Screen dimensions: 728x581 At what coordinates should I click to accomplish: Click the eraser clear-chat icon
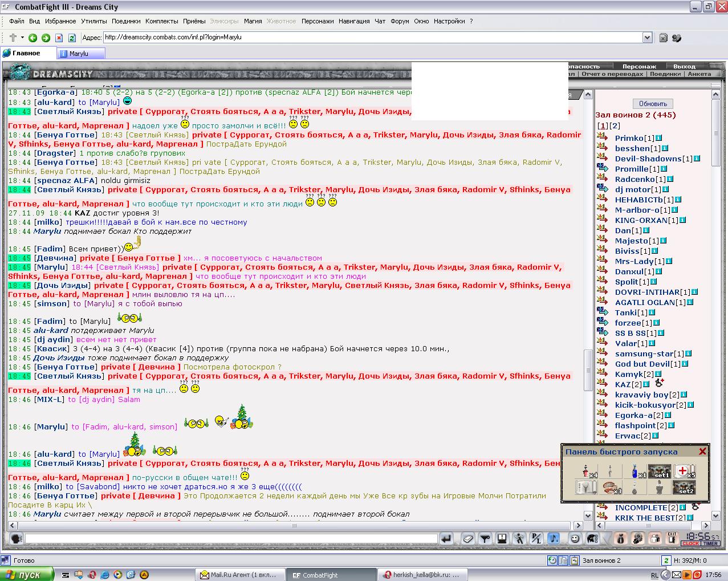point(467,538)
